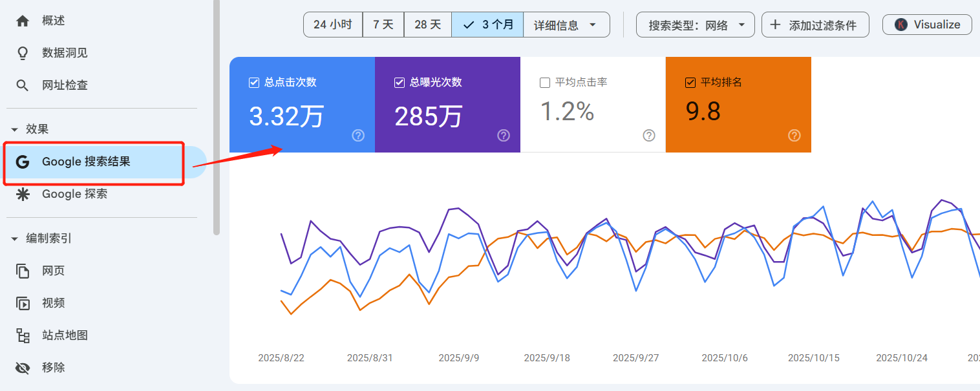Uncheck the 平均排名 metric card

(x=689, y=82)
